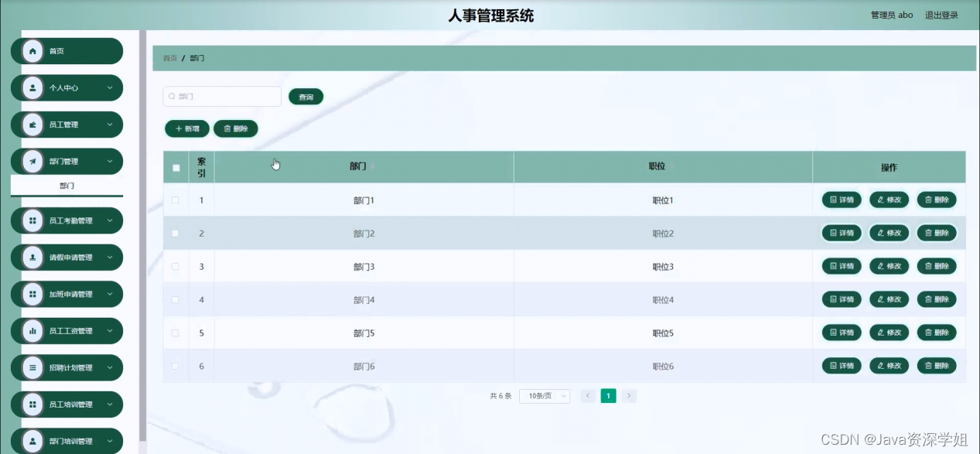Image resolution: width=980 pixels, height=454 pixels.
Task: Check the checkbox for row 3
Action: [x=176, y=267]
